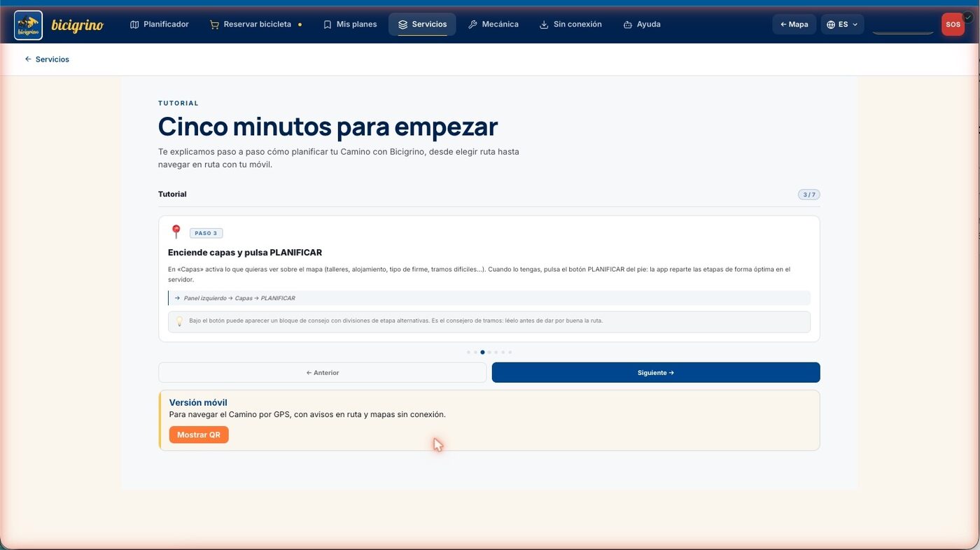Go to previous step with Anterior
Viewport: 980px width, 550px height.
coord(322,373)
